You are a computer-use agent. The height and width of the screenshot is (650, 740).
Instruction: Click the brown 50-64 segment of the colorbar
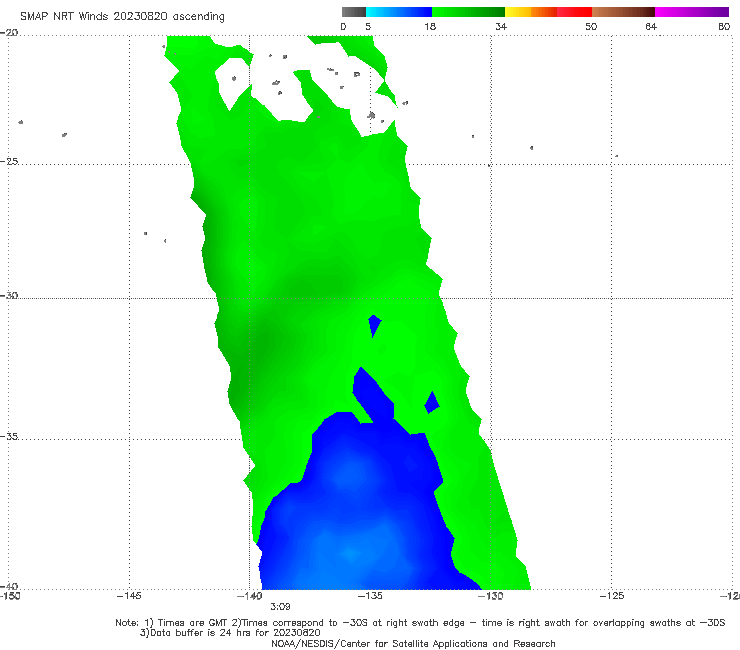[x=623, y=12]
